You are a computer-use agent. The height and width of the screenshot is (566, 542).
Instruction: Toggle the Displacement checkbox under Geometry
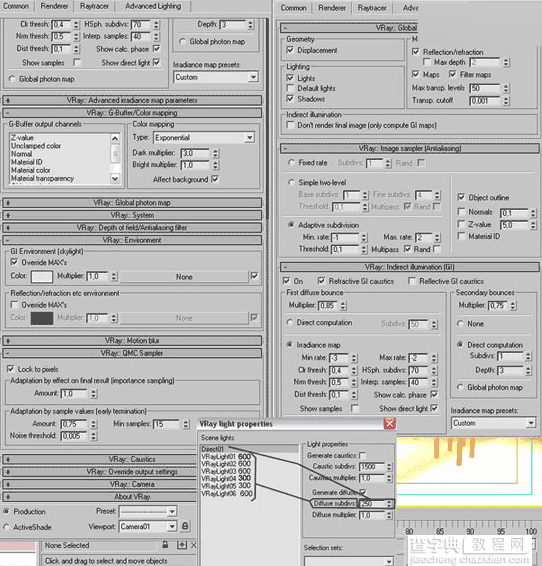click(x=290, y=50)
